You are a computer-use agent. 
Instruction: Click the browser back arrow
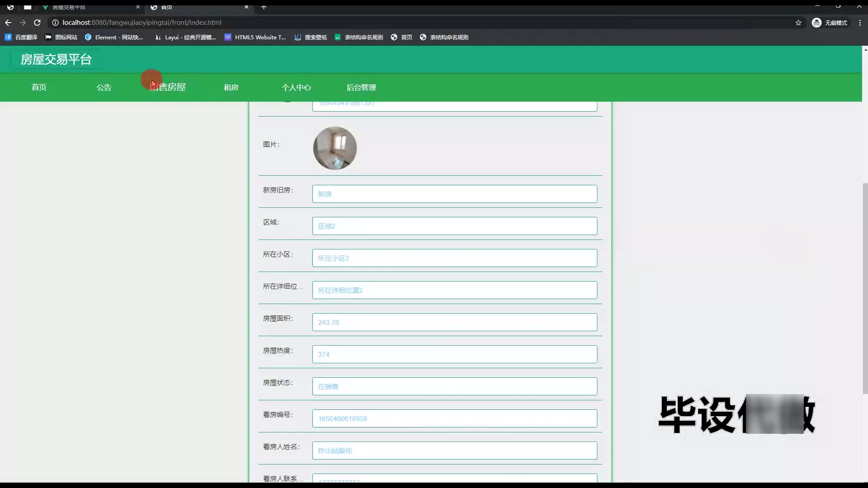pyautogui.click(x=8, y=23)
